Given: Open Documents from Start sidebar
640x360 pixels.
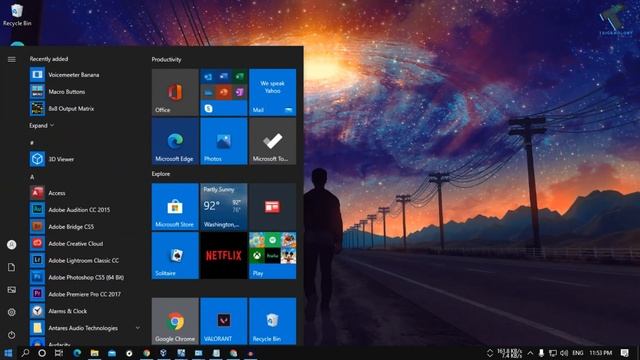Looking at the screenshot, I should pyautogui.click(x=11, y=267).
